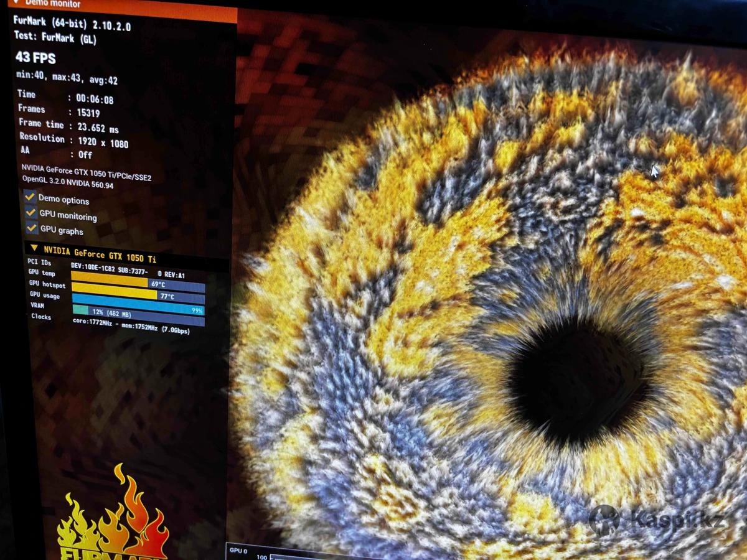Click the core and mem clocks readout
Viewport: 747px width, 560px height.
(x=131, y=326)
